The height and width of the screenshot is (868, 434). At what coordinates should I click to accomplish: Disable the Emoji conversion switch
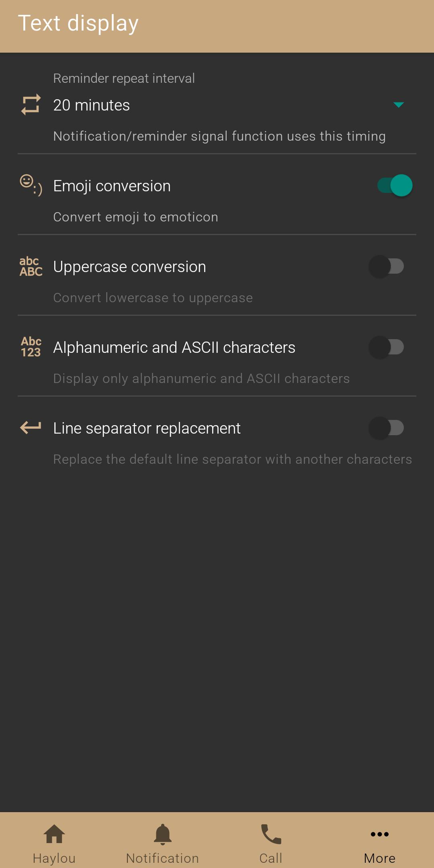point(395,185)
